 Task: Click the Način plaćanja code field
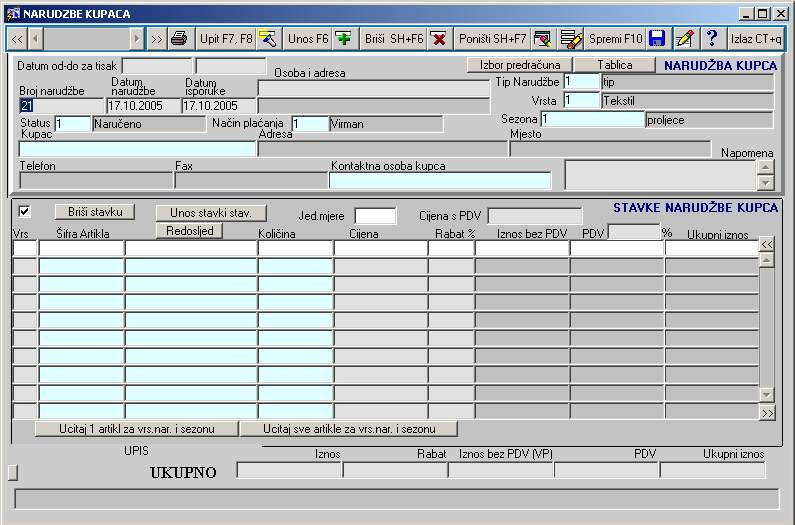click(x=310, y=124)
